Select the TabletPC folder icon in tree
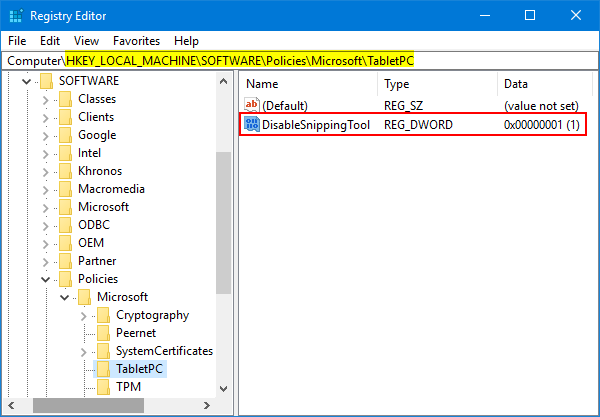600x417 pixels. pos(104,369)
